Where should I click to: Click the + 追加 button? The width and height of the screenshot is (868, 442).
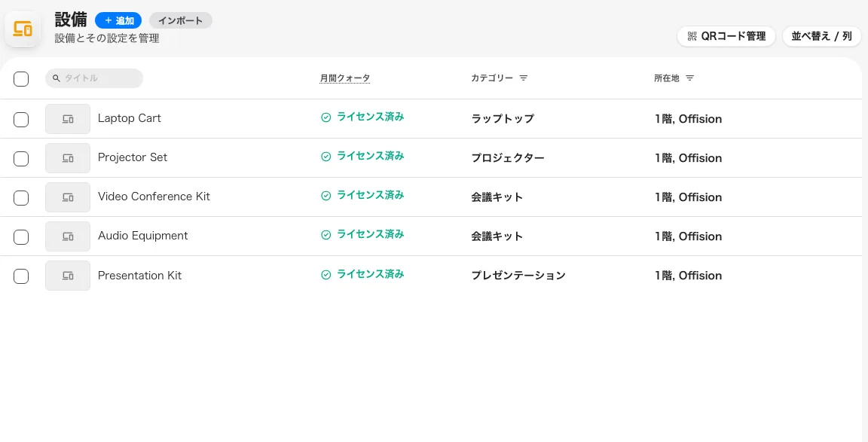pos(118,20)
